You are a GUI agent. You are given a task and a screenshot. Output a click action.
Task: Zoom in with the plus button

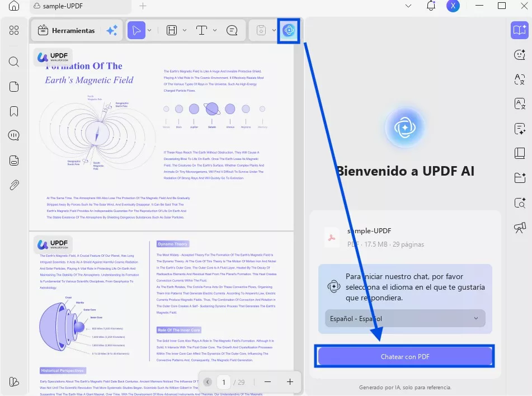(290, 382)
